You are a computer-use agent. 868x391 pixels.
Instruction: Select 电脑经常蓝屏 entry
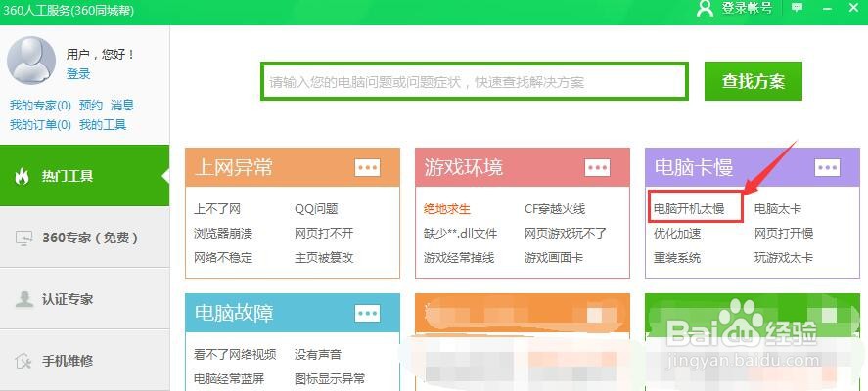click(229, 379)
